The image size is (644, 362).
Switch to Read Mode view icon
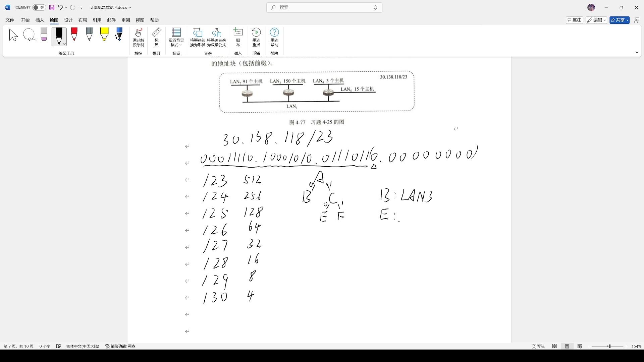tap(554, 346)
